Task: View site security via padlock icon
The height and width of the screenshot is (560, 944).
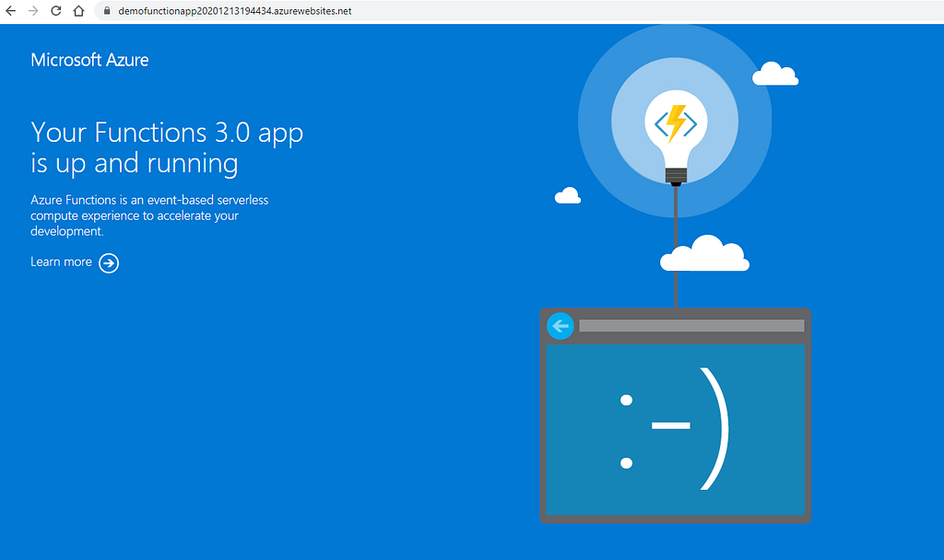Action: pyautogui.click(x=107, y=11)
